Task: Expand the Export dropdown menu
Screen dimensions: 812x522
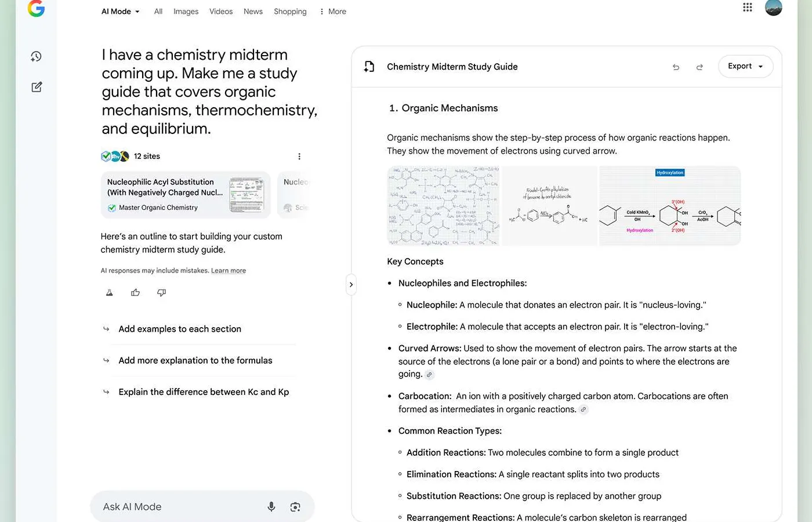Action: [745, 66]
